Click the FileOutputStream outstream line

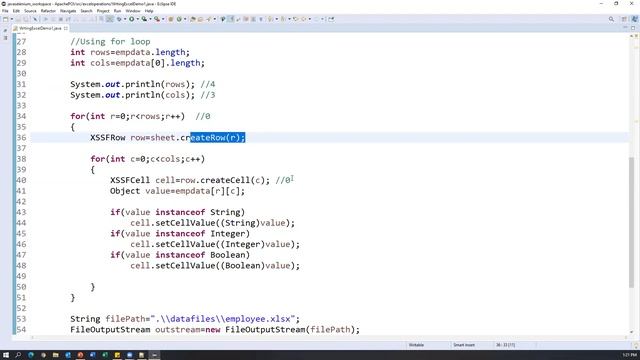pyautogui.click(x=215, y=329)
